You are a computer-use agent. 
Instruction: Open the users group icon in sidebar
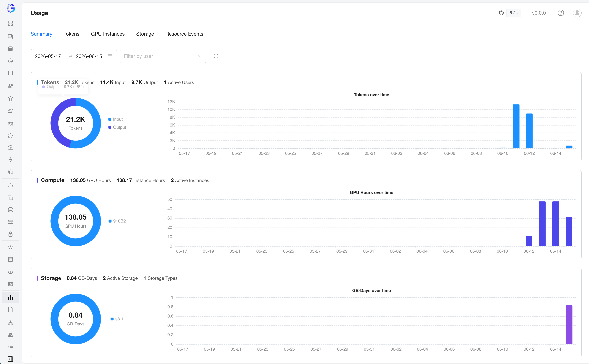[x=10, y=335]
